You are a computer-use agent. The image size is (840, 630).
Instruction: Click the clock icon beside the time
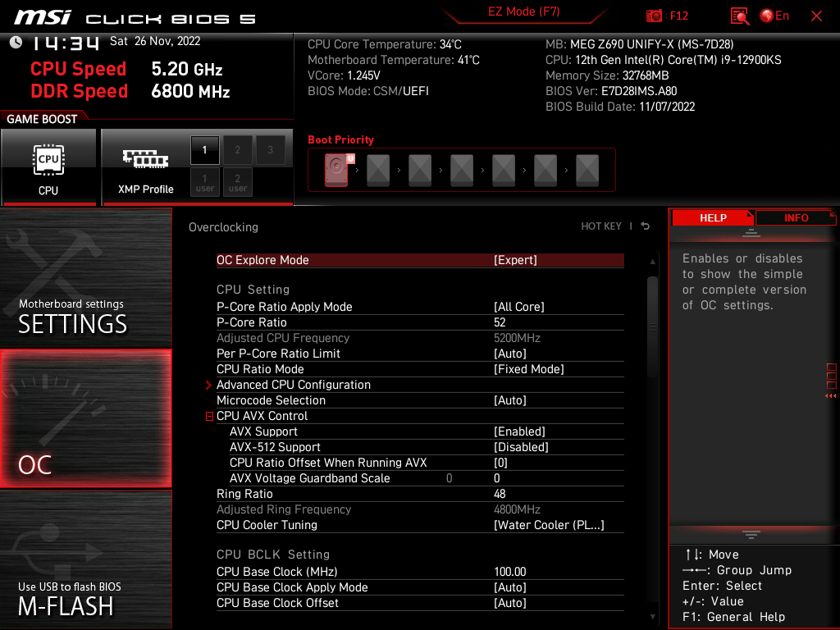click(16, 43)
